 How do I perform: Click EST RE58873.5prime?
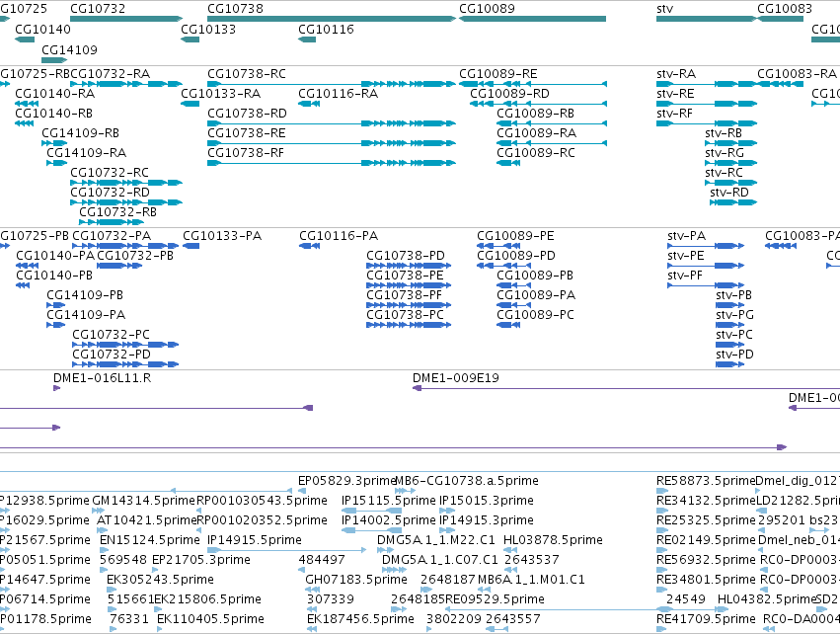click(706, 481)
